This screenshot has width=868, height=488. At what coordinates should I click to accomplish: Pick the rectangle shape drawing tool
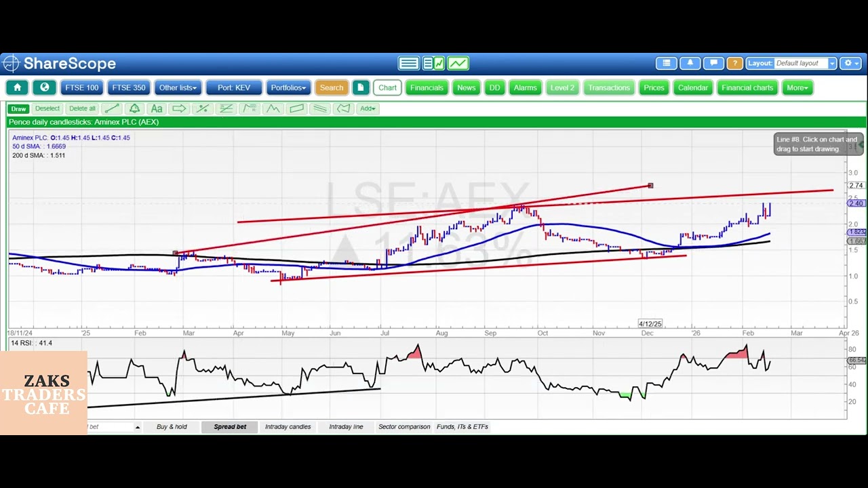pos(296,108)
